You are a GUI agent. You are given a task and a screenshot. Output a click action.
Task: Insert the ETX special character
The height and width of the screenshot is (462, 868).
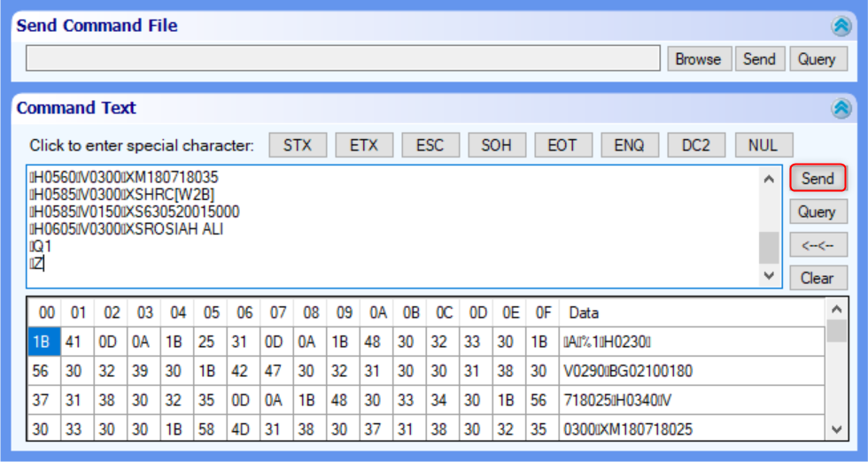pos(364,145)
